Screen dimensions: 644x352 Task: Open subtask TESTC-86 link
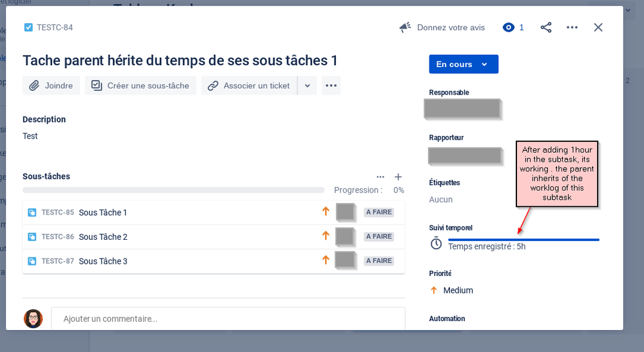pyautogui.click(x=57, y=237)
